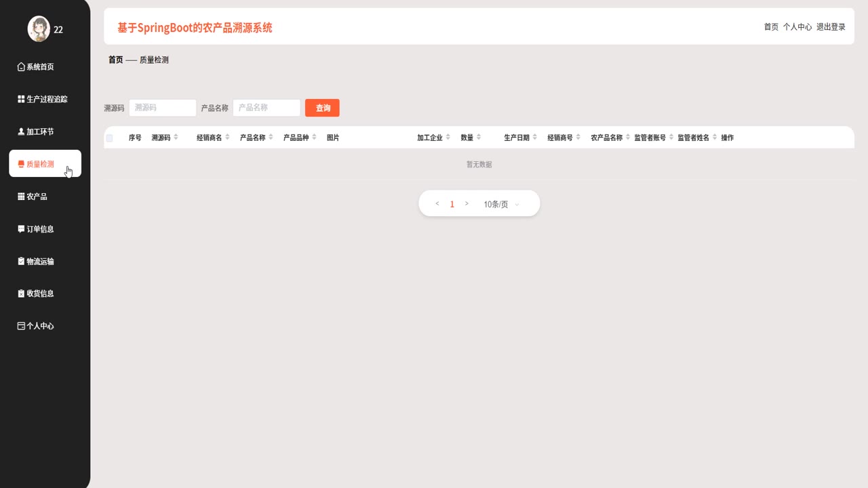Click the 生产过程追踪 grid icon
The height and width of the screenshot is (488, 868).
pos(21,99)
